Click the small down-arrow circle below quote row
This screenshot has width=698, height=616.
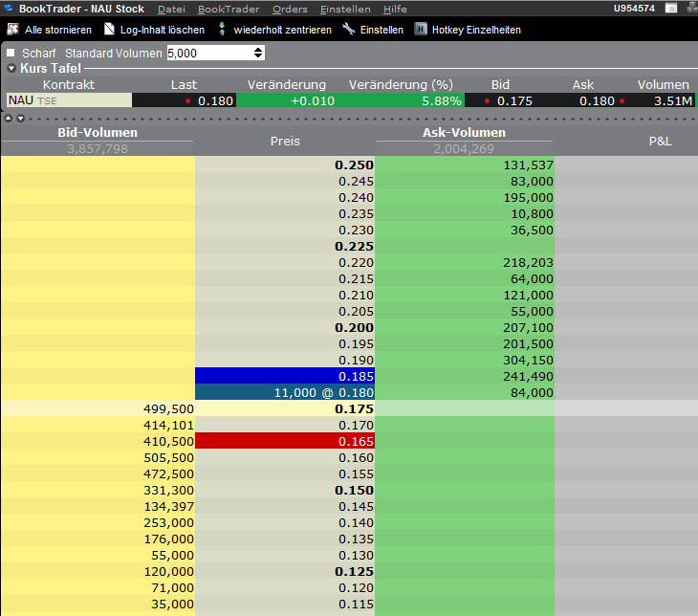tap(20, 119)
